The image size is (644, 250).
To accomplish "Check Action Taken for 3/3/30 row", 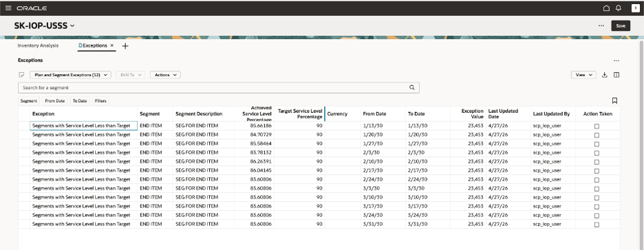I will 597,188.
